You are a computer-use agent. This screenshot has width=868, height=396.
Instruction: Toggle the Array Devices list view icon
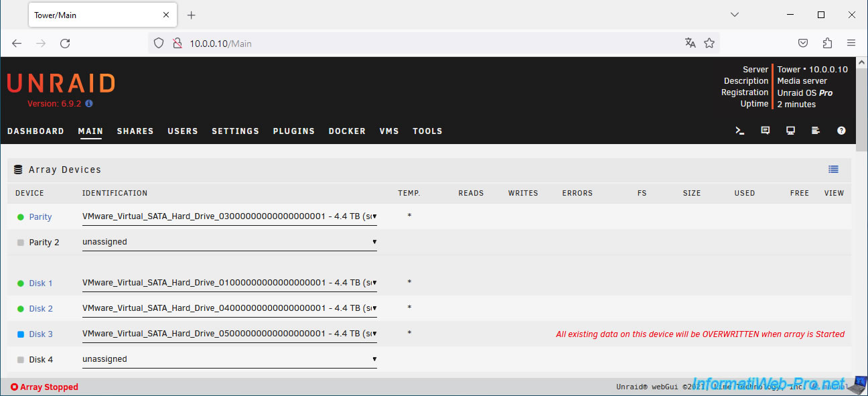(x=833, y=170)
